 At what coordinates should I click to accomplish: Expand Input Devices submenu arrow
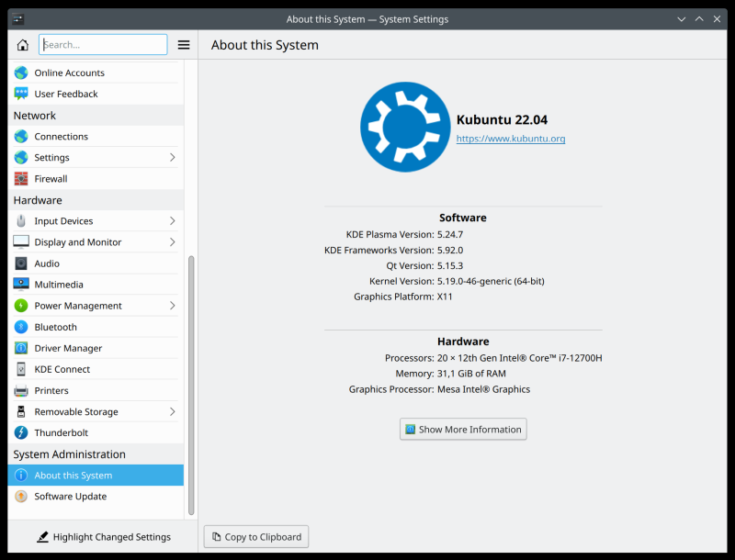point(173,221)
